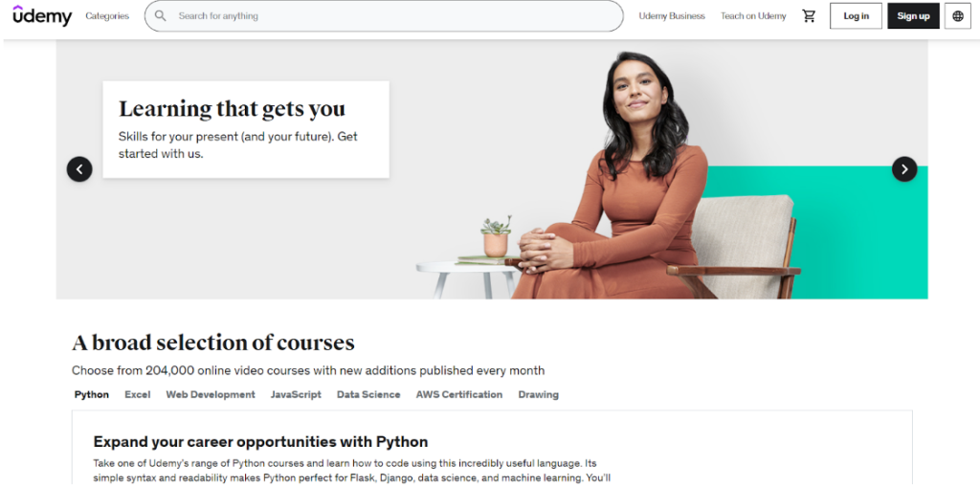Screen dimensions: 980x486
Task: Select the Drawing tab
Action: [538, 395]
